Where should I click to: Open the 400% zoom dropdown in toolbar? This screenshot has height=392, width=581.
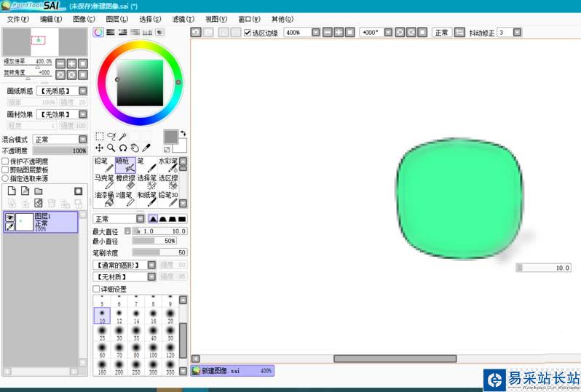point(316,33)
